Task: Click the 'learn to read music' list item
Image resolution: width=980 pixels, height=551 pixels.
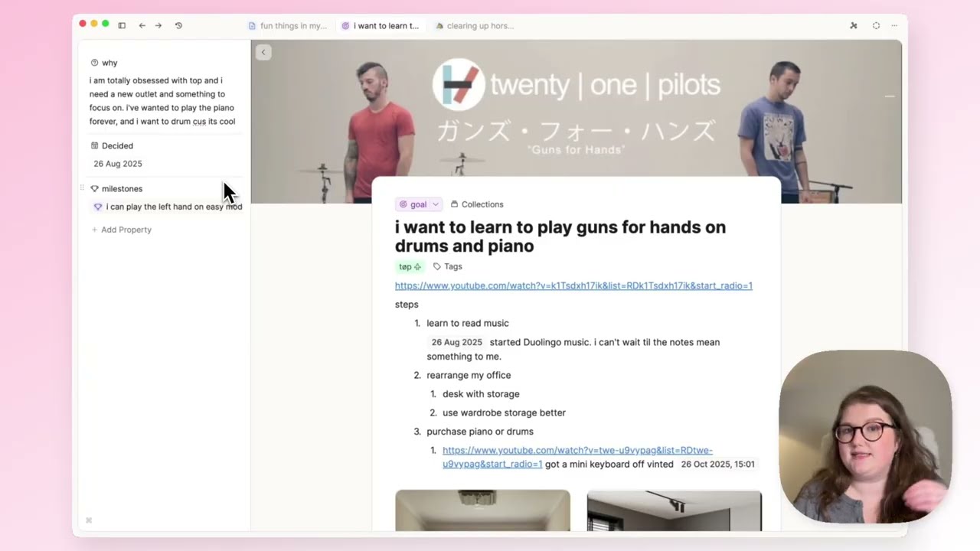Action: pos(467,323)
